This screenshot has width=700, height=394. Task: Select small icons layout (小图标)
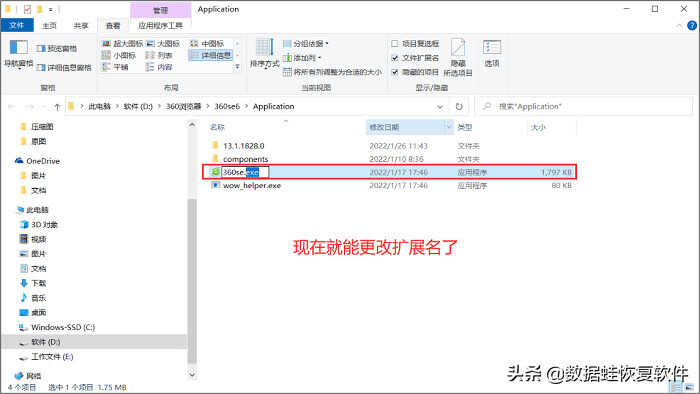tap(119, 55)
